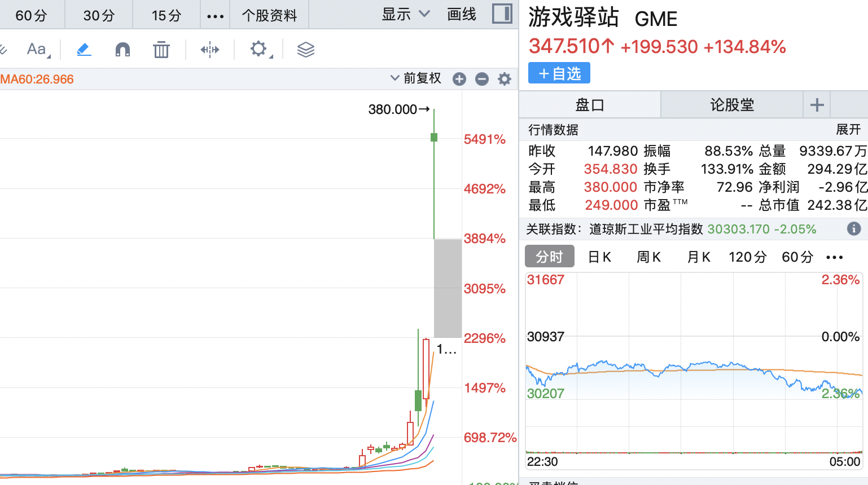Click the 5491% axis label
868x485 pixels.
click(x=484, y=139)
